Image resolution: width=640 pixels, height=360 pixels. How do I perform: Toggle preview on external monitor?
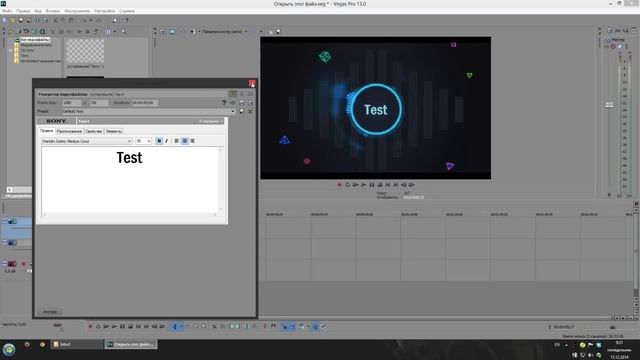[x=172, y=31]
